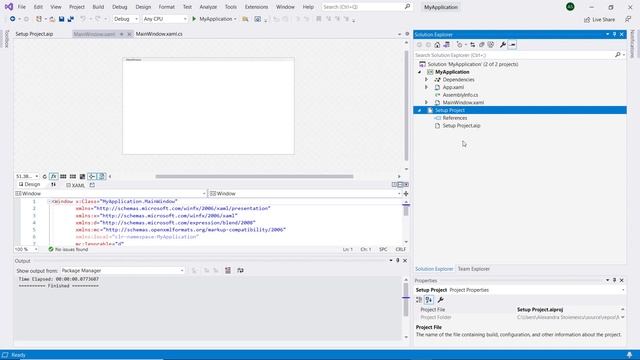Click the Preview Selected Items icon in Solution Explorer
The height and width of the screenshot is (360, 640).
pyautogui.click(x=512, y=45)
